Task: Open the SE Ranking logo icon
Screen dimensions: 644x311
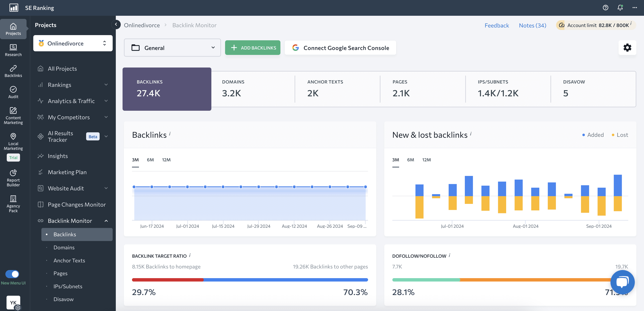Action: [14, 8]
